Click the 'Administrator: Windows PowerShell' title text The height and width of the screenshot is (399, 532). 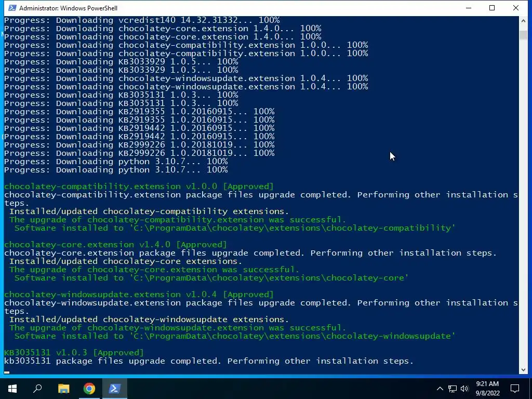tap(68, 8)
